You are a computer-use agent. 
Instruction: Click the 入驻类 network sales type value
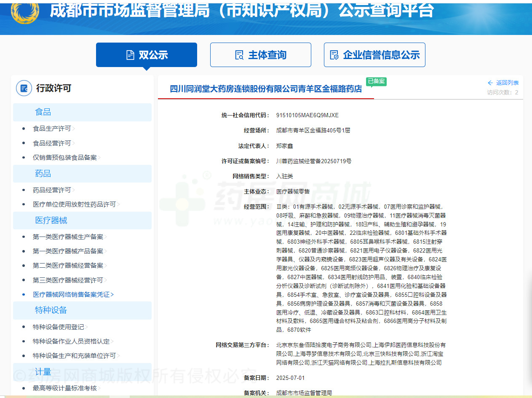(284, 176)
